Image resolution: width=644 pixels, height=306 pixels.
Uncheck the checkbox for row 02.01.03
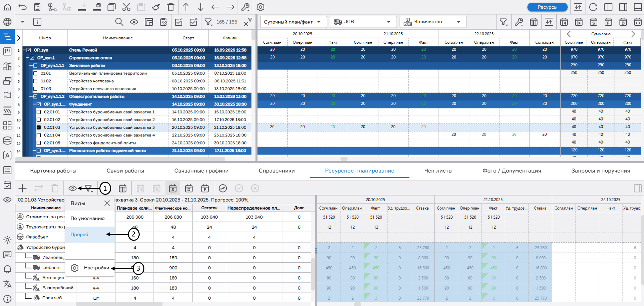[x=39, y=127]
